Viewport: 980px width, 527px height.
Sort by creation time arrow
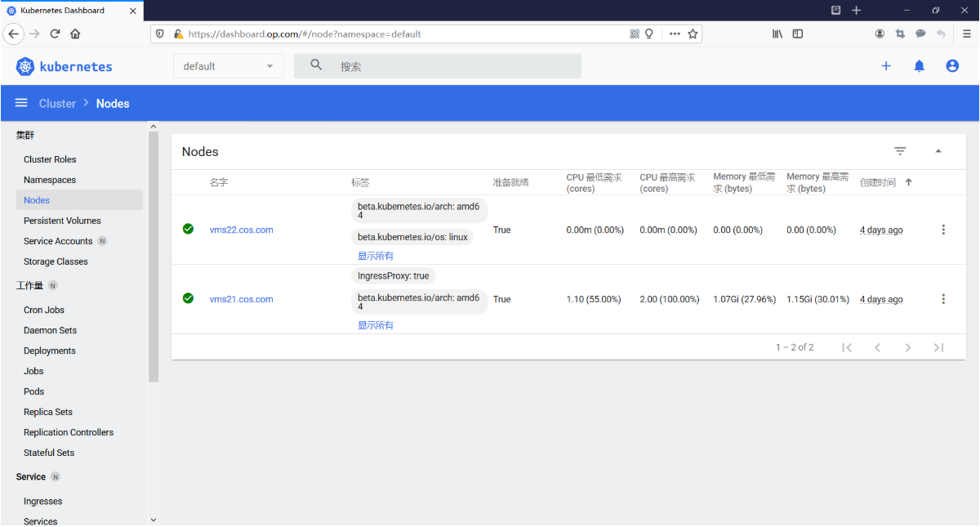[x=909, y=182]
